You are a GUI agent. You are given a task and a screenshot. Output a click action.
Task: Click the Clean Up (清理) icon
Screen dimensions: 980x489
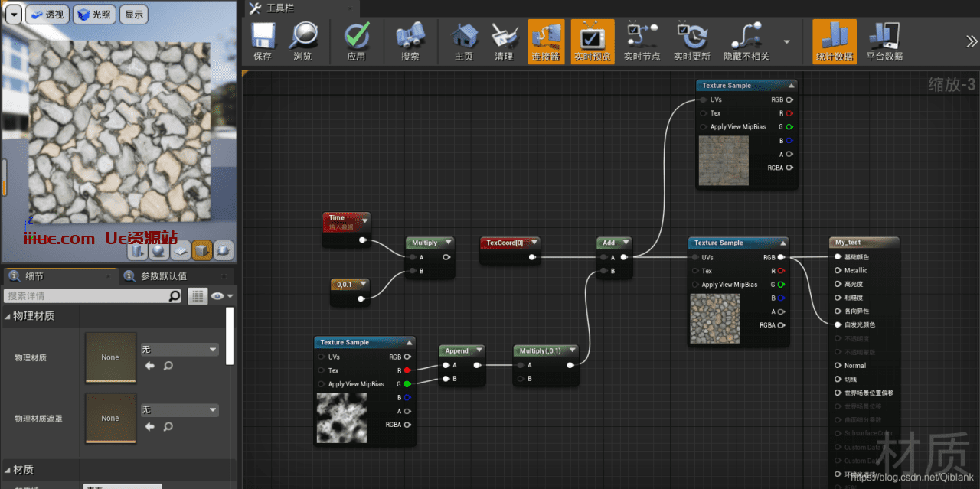click(503, 41)
